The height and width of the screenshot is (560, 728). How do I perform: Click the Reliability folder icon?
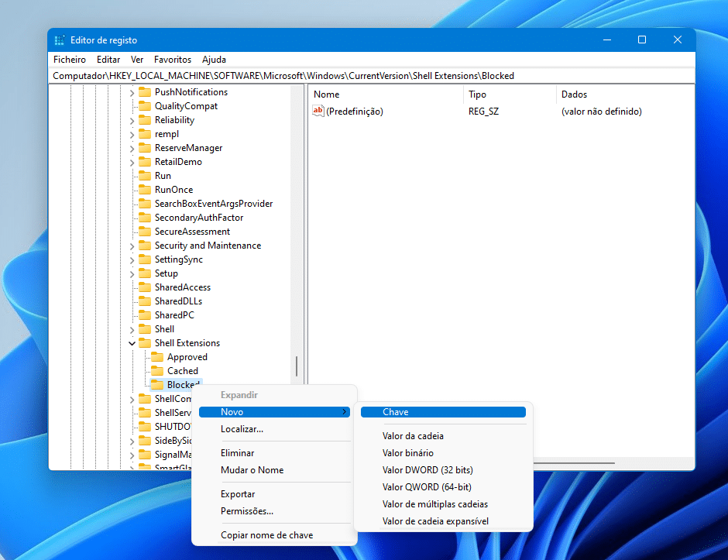tap(145, 120)
